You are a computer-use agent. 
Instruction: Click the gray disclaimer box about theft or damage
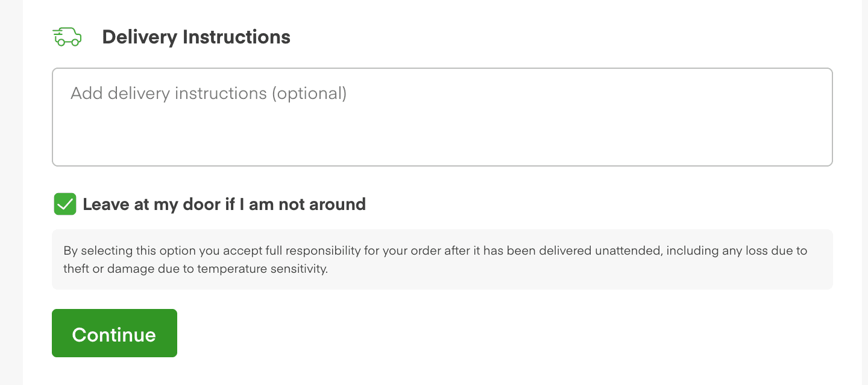point(442,259)
